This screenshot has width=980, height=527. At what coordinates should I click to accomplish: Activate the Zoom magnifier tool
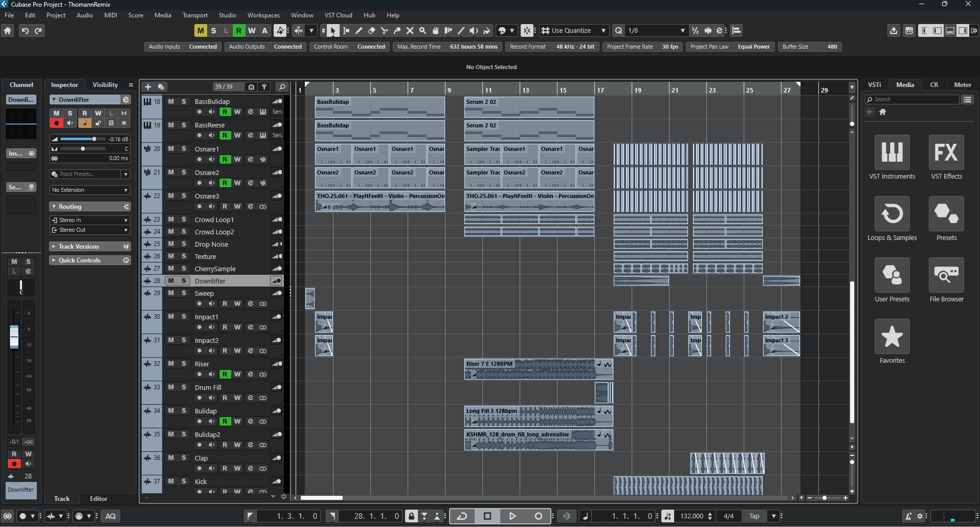point(422,31)
